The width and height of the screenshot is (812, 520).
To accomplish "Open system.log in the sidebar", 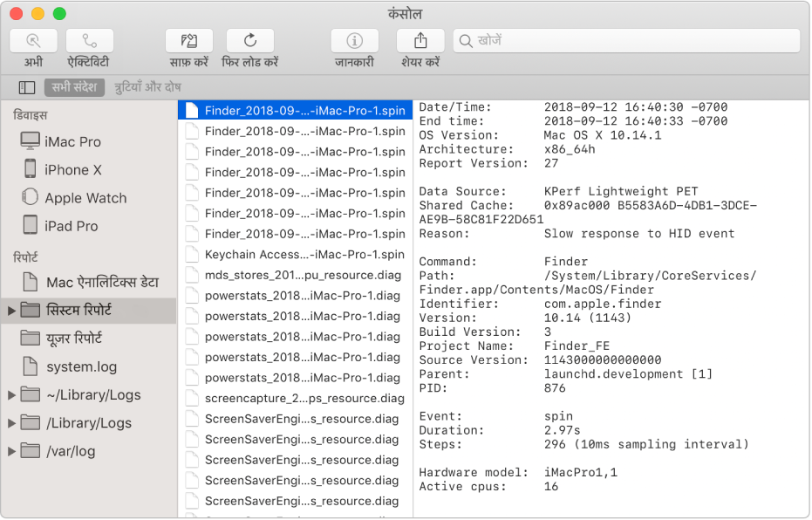I will 89,366.
